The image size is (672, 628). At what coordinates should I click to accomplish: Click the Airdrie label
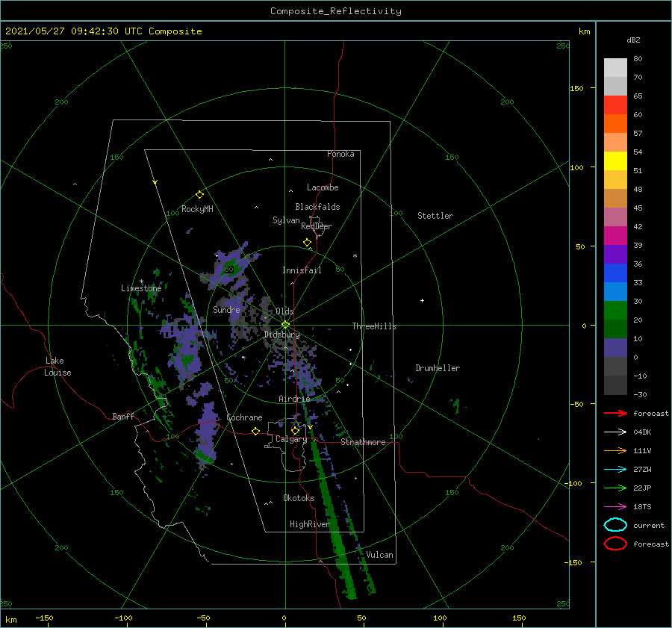(294, 399)
